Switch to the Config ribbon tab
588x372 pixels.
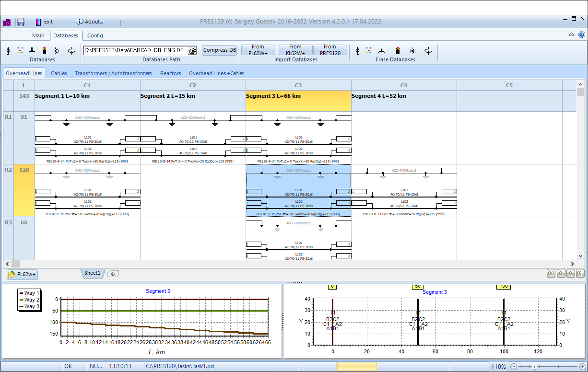click(95, 35)
